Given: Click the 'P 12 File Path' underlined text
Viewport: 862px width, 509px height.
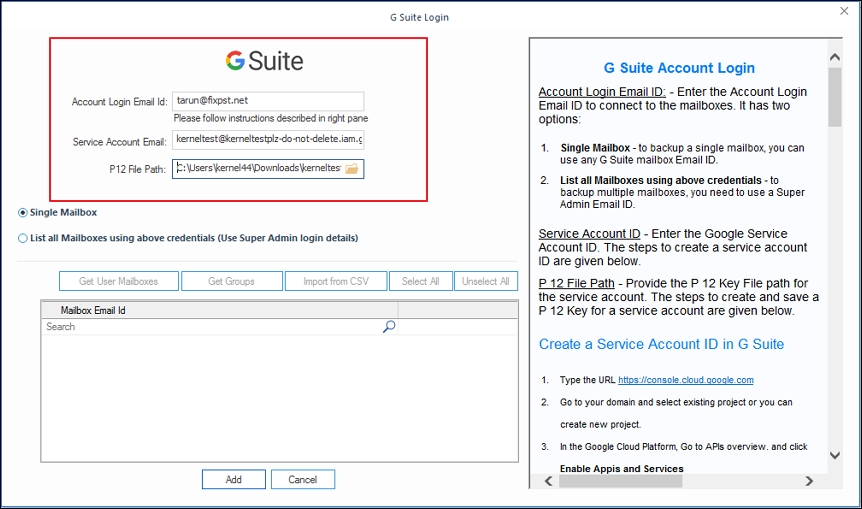Looking at the screenshot, I should (576, 283).
